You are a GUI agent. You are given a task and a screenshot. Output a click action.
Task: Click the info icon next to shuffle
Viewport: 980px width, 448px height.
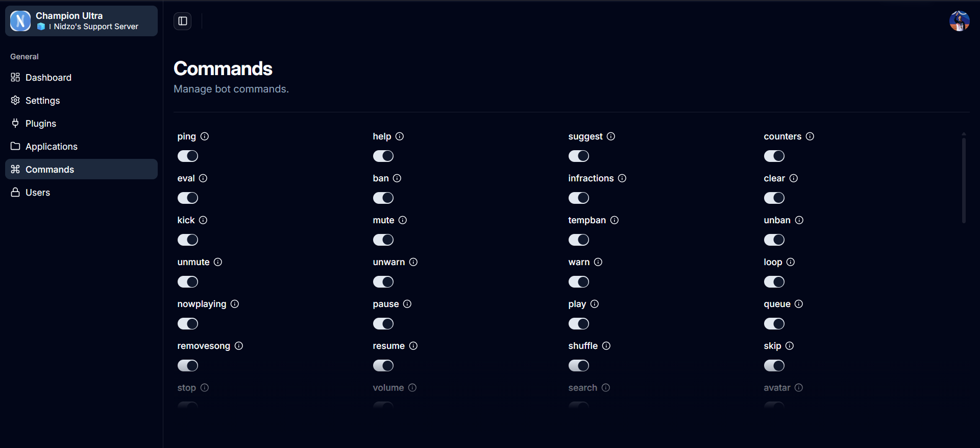pos(606,346)
